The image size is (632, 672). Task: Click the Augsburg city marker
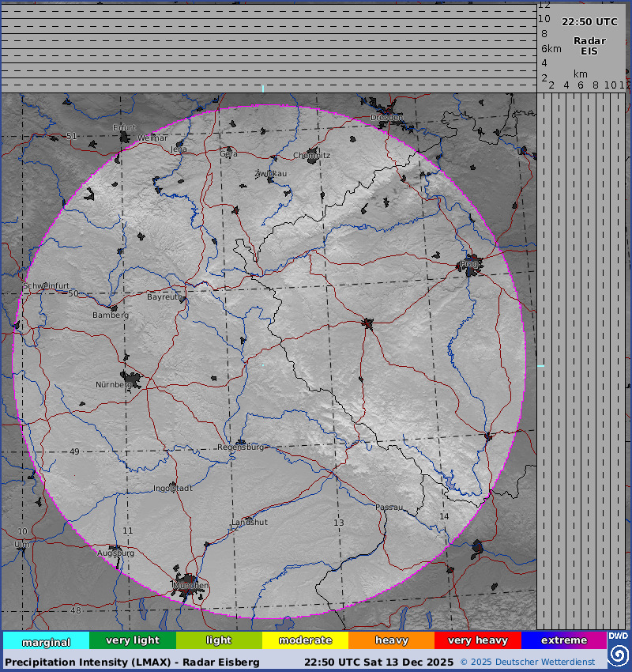pyautogui.click(x=116, y=550)
